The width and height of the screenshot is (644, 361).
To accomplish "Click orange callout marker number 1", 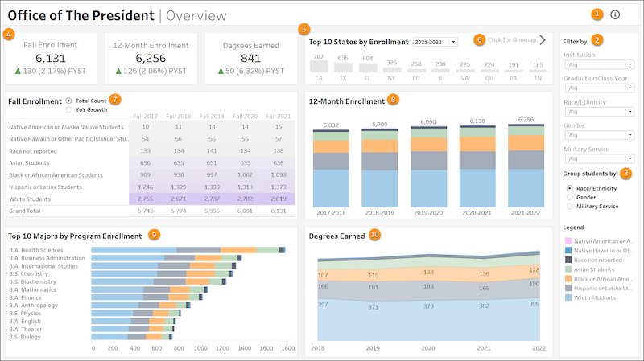I will click(x=597, y=14).
